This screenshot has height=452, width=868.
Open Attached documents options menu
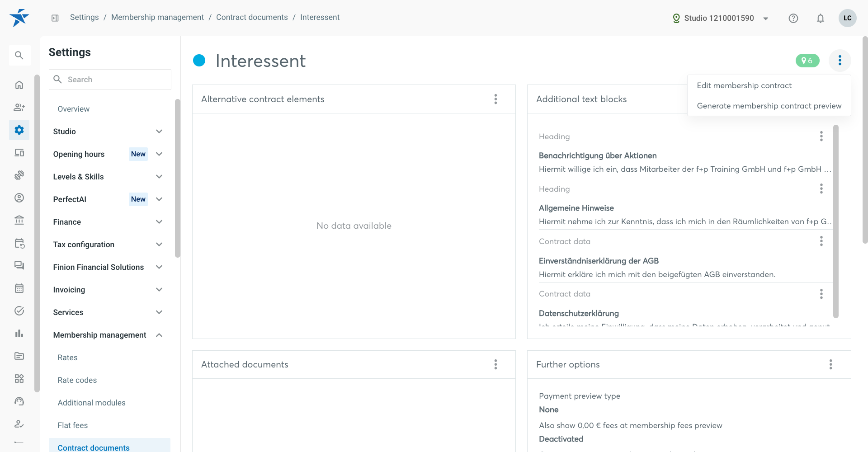coord(496,364)
